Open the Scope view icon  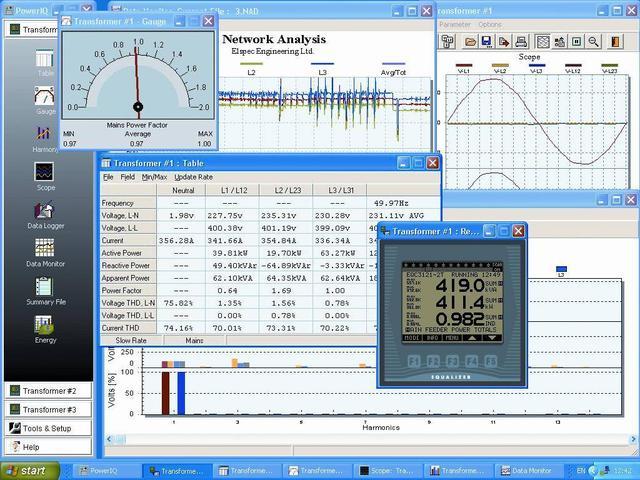click(x=45, y=174)
